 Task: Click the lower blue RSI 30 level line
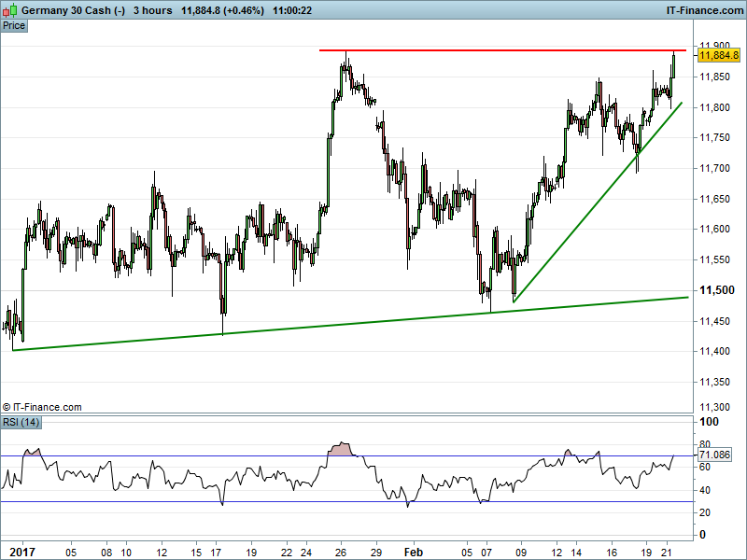click(x=346, y=501)
